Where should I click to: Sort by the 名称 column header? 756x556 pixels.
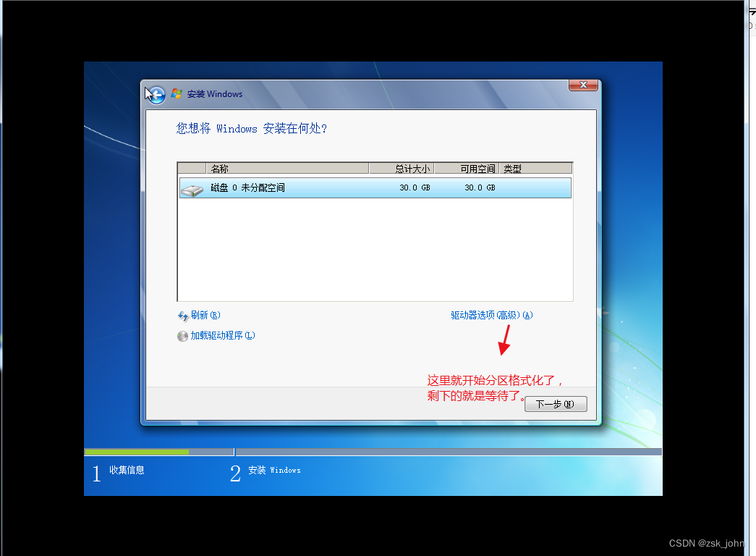coord(287,169)
